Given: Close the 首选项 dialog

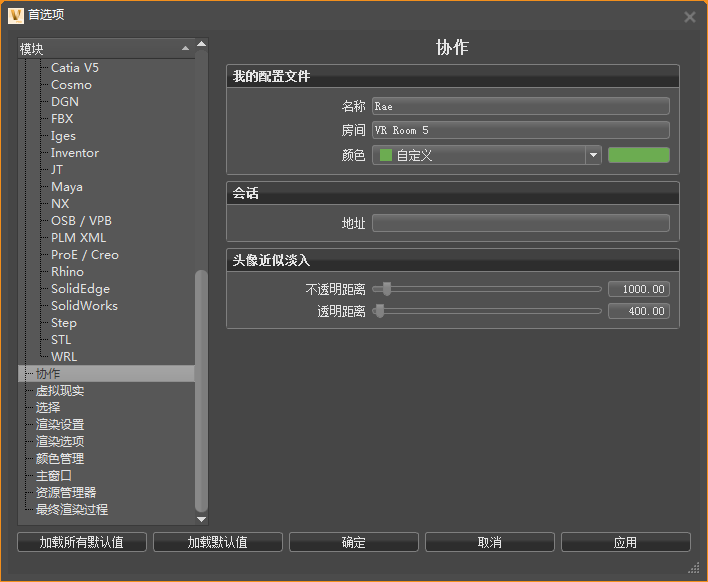Looking at the screenshot, I should (x=689, y=17).
